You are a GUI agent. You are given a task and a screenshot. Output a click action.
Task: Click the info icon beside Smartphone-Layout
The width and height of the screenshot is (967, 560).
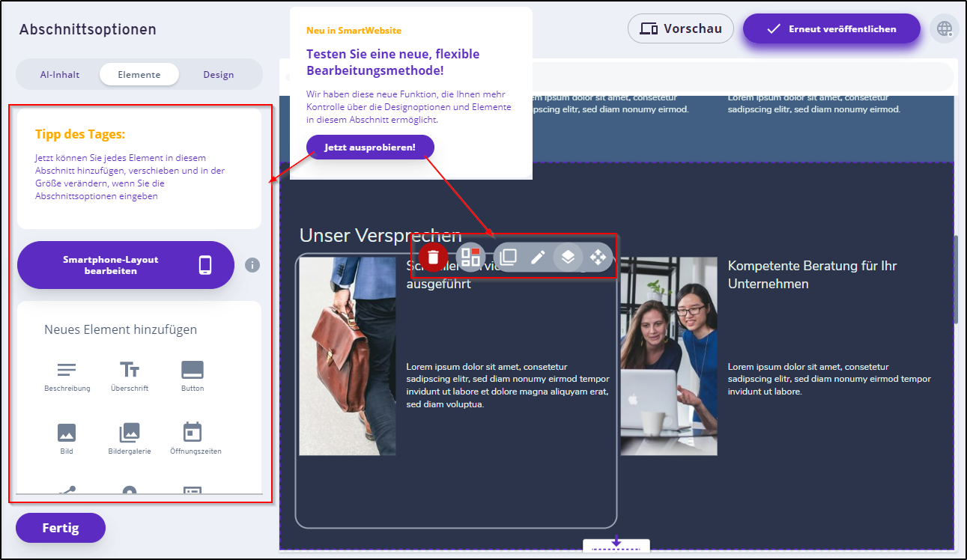252,265
